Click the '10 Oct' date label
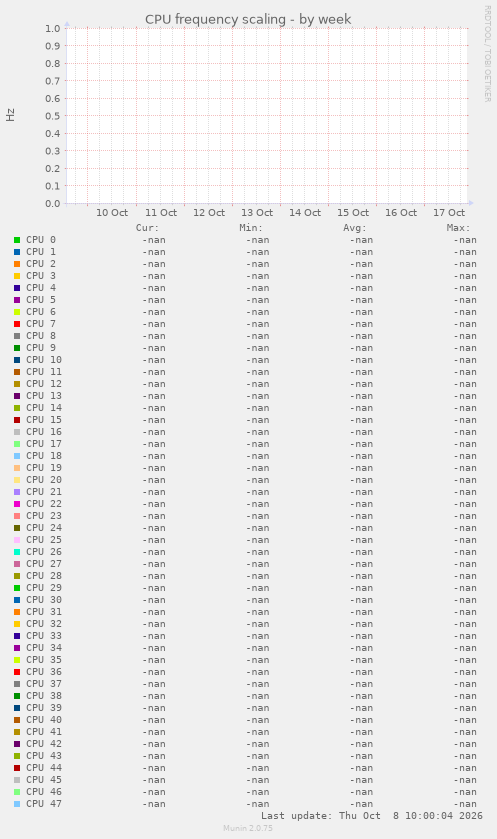The image size is (497, 839). point(112,212)
